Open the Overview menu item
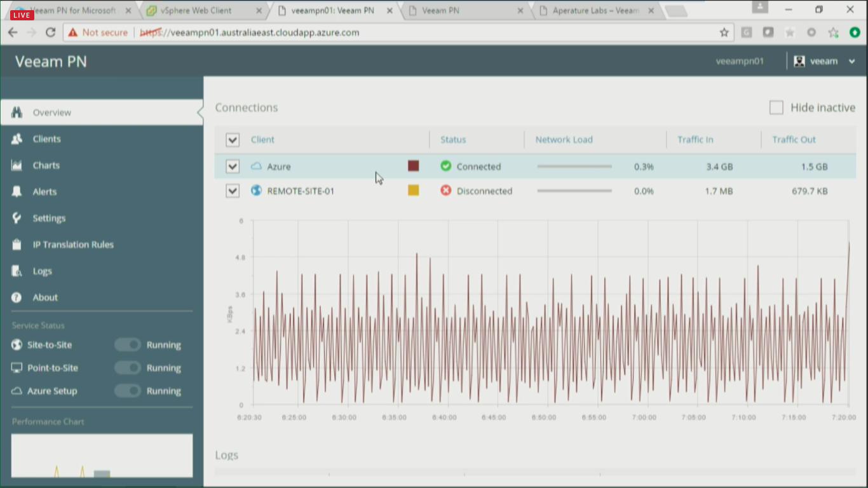 point(102,112)
